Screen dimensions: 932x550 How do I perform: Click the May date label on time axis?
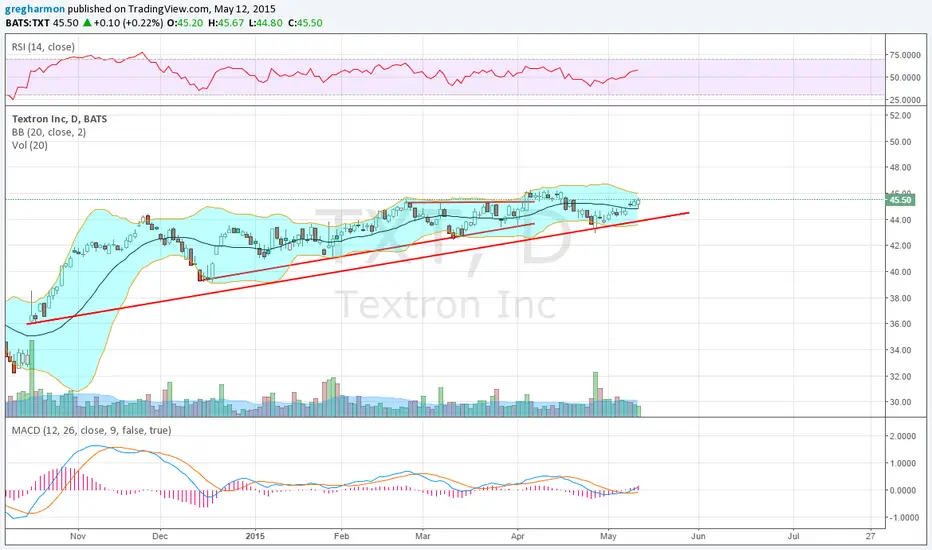tap(608, 536)
